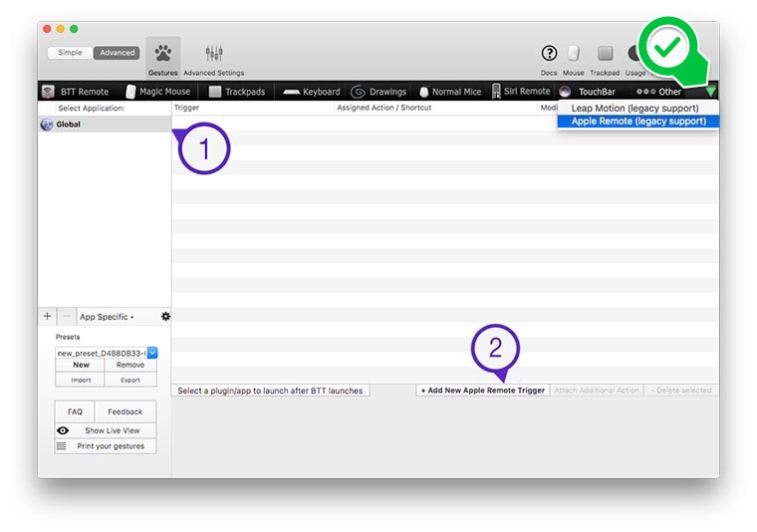757x532 pixels.
Task: Click the Normal Mice mouse icon
Action: tap(424, 92)
